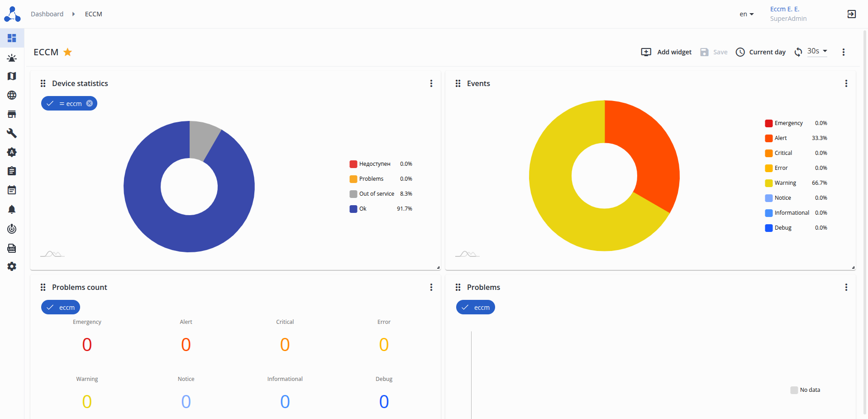This screenshot has height=419, width=868.
Task: Toggle the eccm chip in Problems widget
Action: (x=475, y=307)
